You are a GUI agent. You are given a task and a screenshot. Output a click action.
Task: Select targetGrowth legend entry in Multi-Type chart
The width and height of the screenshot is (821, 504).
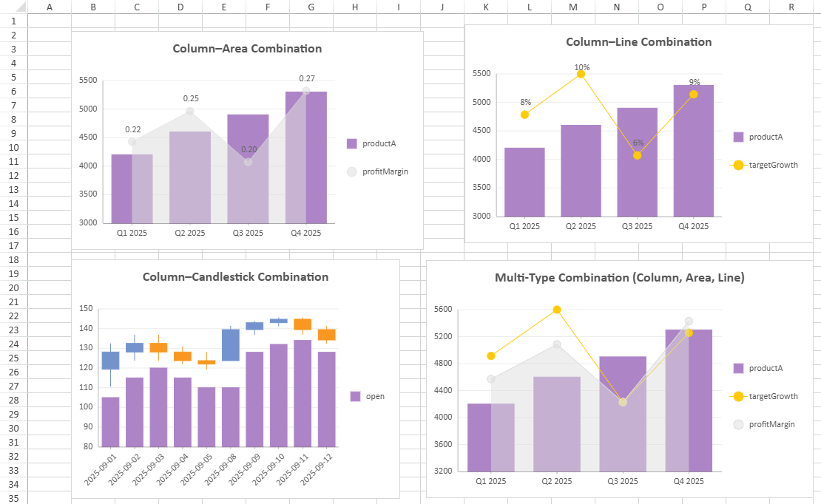[x=773, y=396]
